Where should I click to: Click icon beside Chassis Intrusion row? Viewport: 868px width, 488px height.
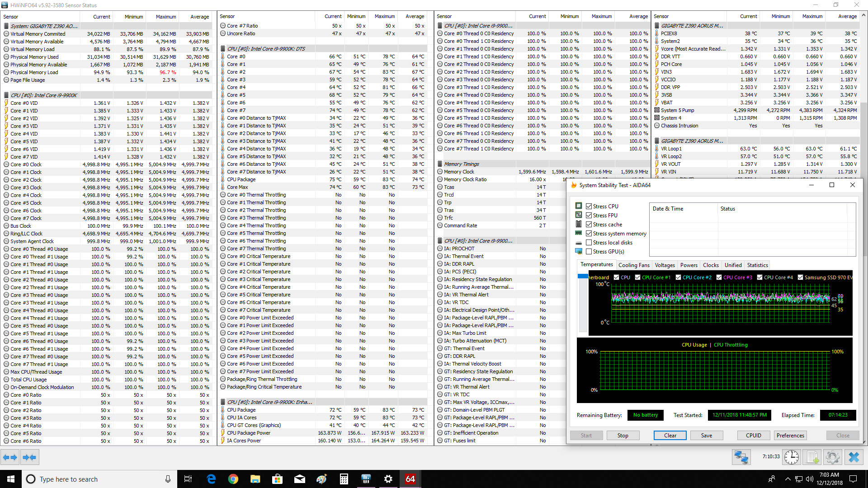tap(657, 126)
